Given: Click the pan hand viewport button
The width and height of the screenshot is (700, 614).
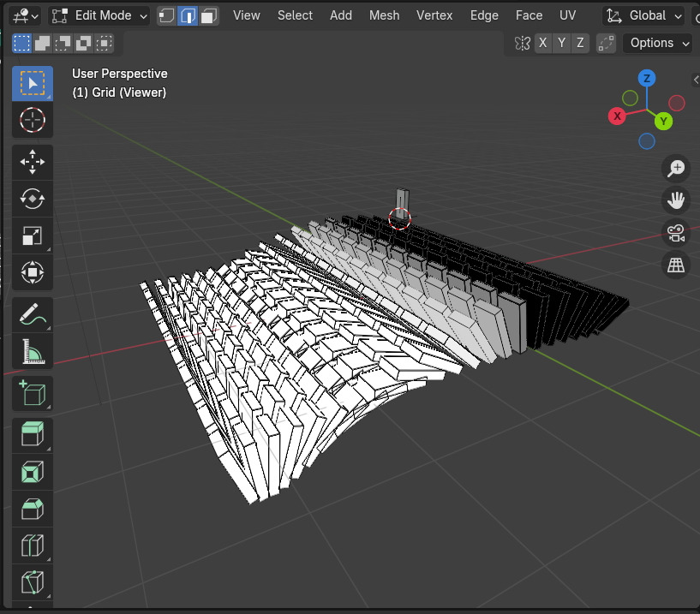Looking at the screenshot, I should point(676,200).
